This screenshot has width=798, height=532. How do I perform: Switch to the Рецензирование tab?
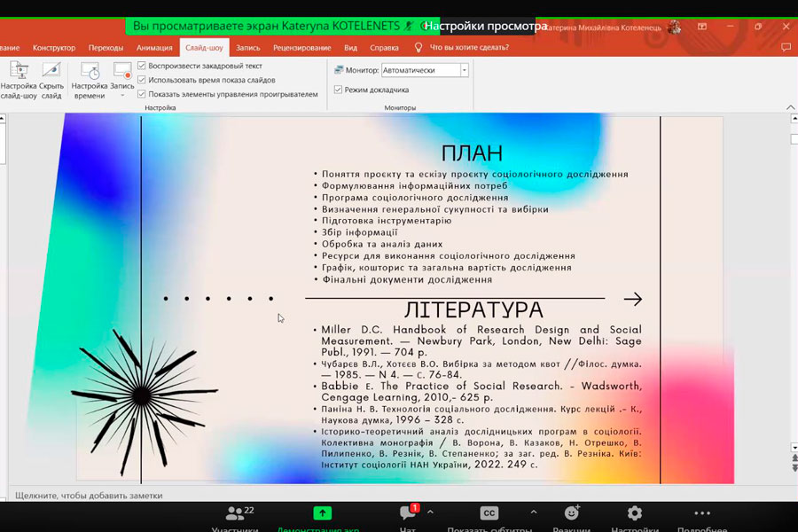click(x=301, y=48)
